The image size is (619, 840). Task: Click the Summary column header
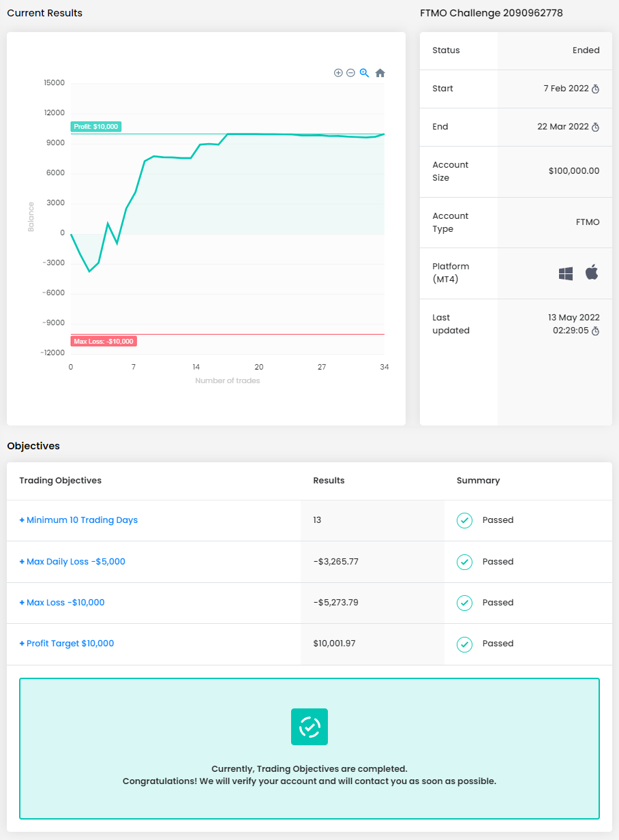click(x=478, y=481)
